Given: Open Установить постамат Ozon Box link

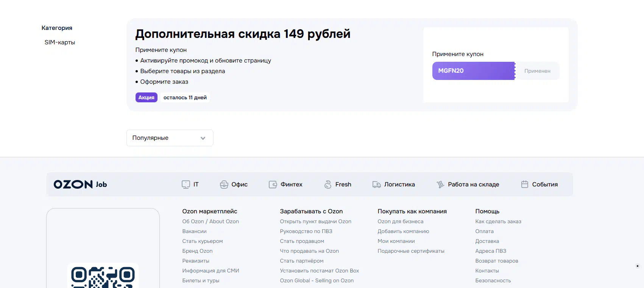Looking at the screenshot, I should (x=320, y=271).
